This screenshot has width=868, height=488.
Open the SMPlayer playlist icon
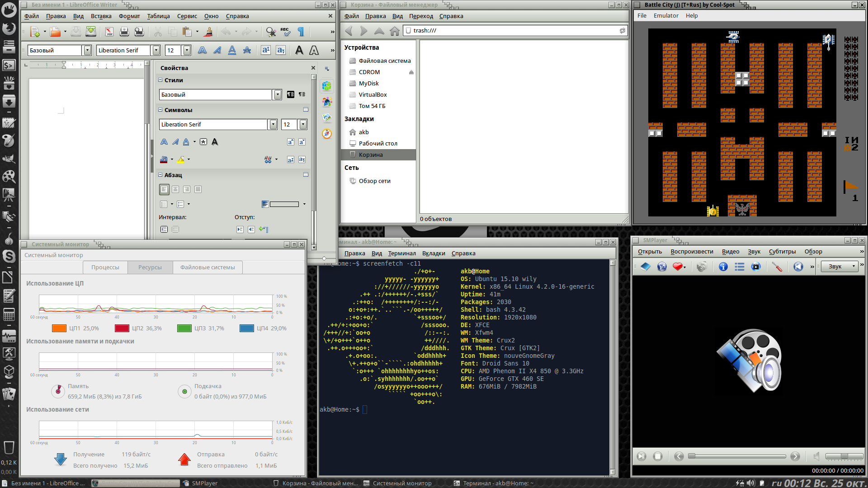740,267
